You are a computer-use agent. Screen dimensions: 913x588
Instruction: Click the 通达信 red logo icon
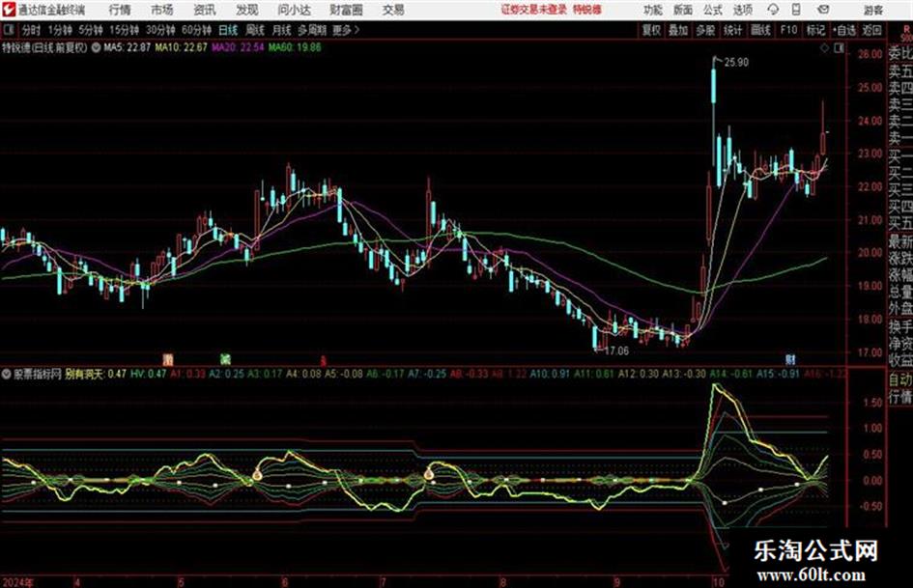(9, 10)
